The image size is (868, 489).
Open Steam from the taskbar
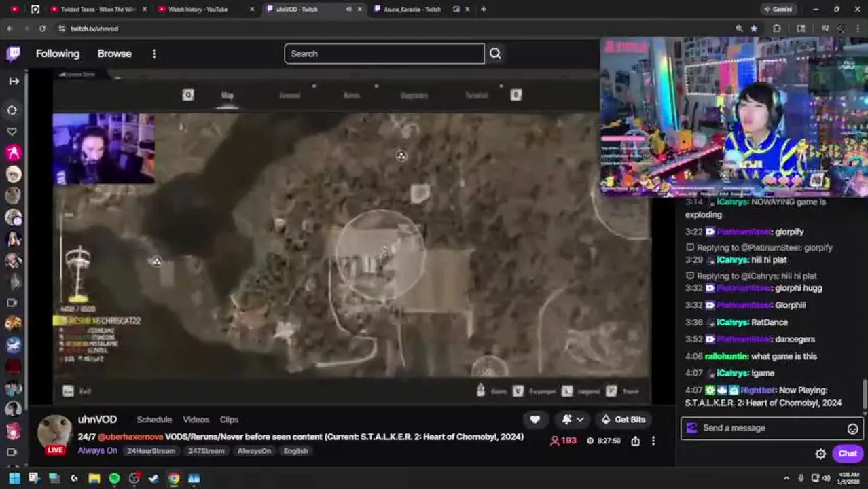coord(153,478)
